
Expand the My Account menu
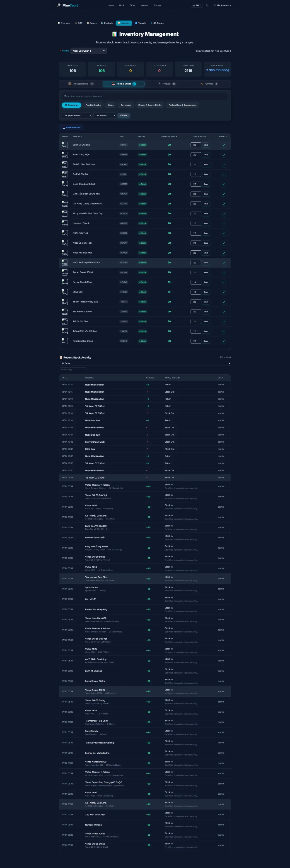tap(222, 5)
